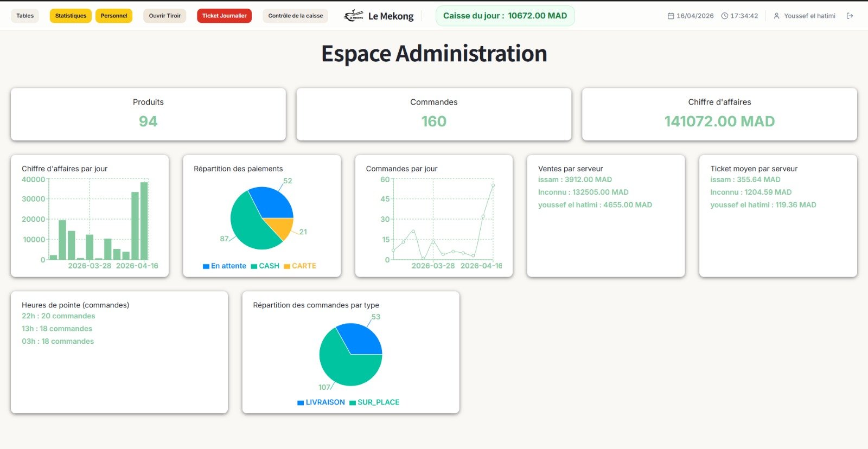Click the Le Mekong logo icon
The height and width of the screenshot is (449, 868).
[354, 16]
